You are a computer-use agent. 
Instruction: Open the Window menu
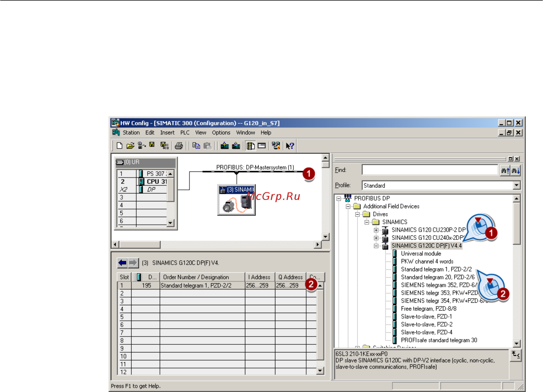246,133
